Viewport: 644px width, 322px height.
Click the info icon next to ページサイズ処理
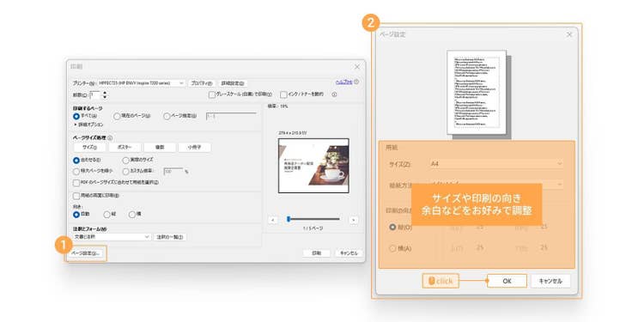(x=110, y=138)
